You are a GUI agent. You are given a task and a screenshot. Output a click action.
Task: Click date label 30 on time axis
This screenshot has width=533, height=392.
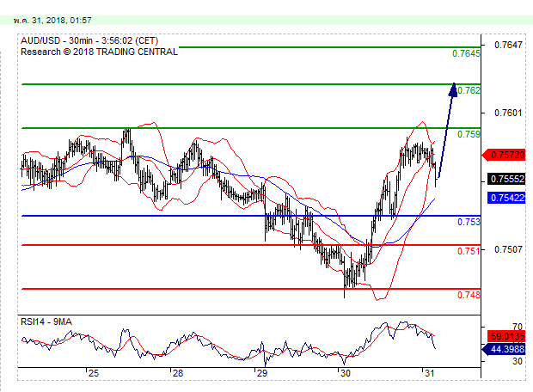[x=346, y=373]
